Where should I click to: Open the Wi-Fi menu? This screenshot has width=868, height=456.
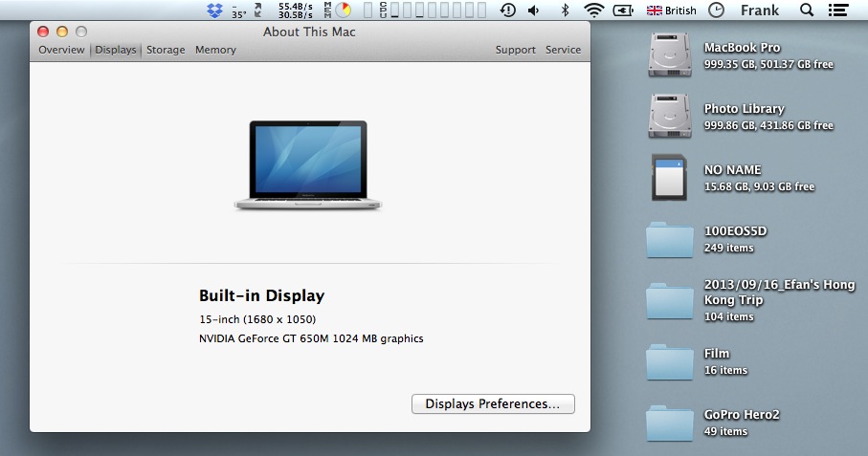click(594, 10)
